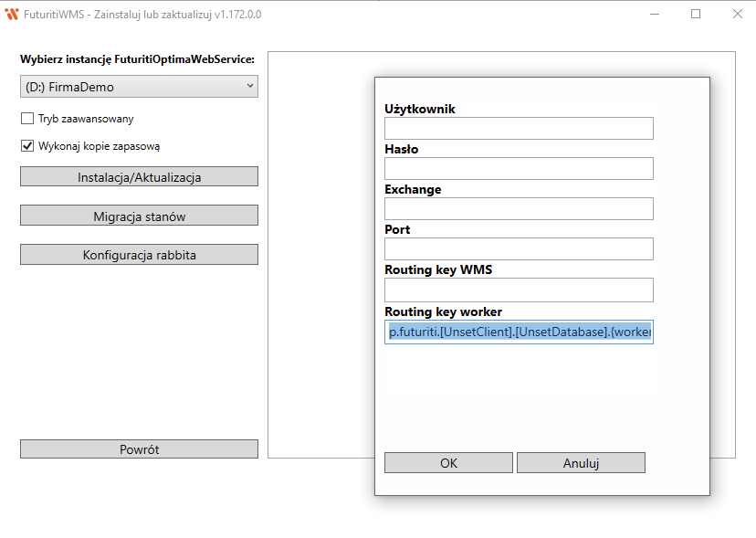
Task: Select the Exchange text box
Action: coord(519,208)
